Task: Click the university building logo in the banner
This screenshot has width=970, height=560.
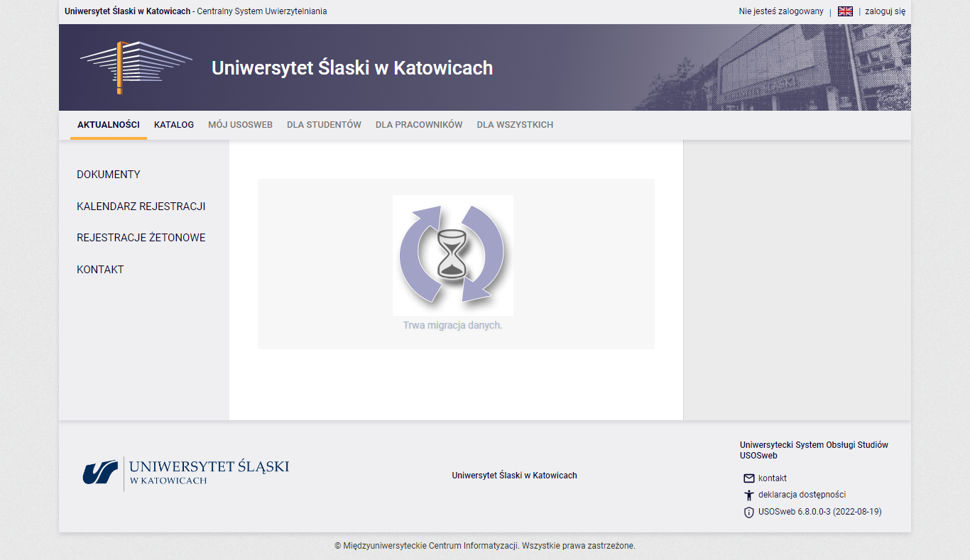Action: [x=136, y=67]
